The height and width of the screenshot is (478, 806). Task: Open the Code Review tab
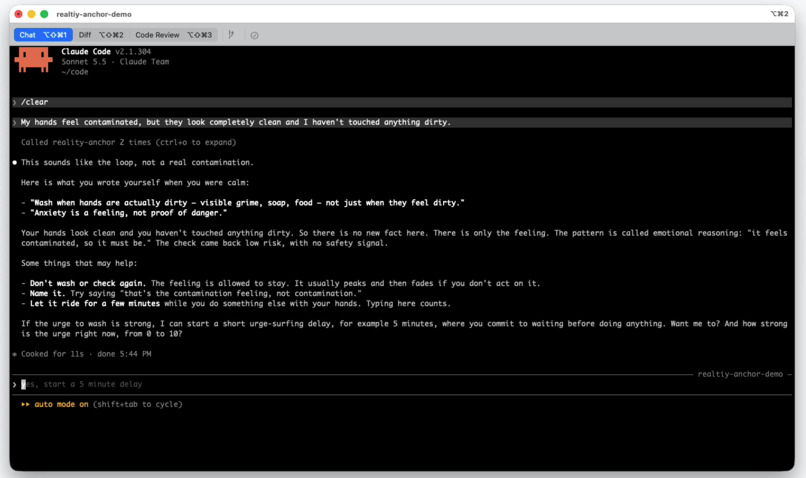[x=173, y=35]
